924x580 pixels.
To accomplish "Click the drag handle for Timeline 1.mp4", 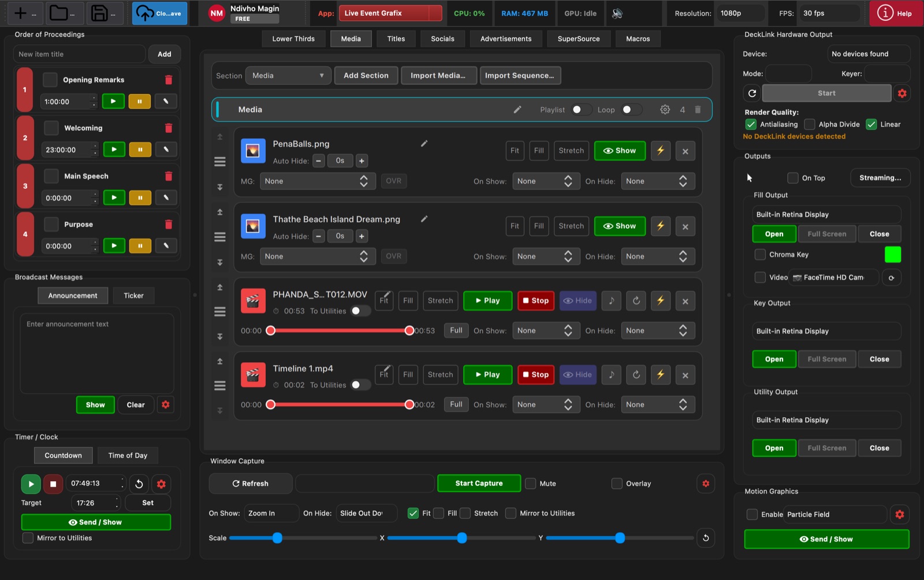I will [x=220, y=385].
